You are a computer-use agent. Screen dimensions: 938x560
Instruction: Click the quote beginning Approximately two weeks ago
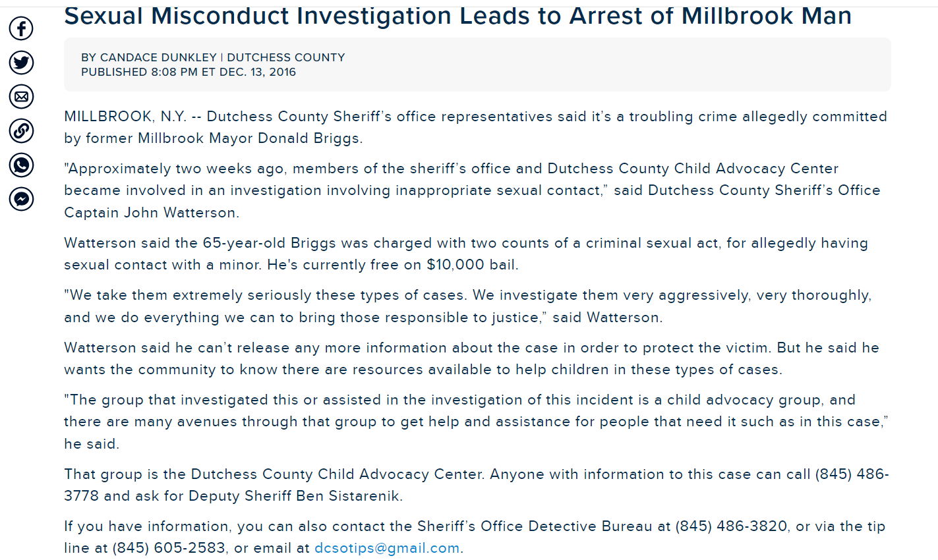click(472, 190)
